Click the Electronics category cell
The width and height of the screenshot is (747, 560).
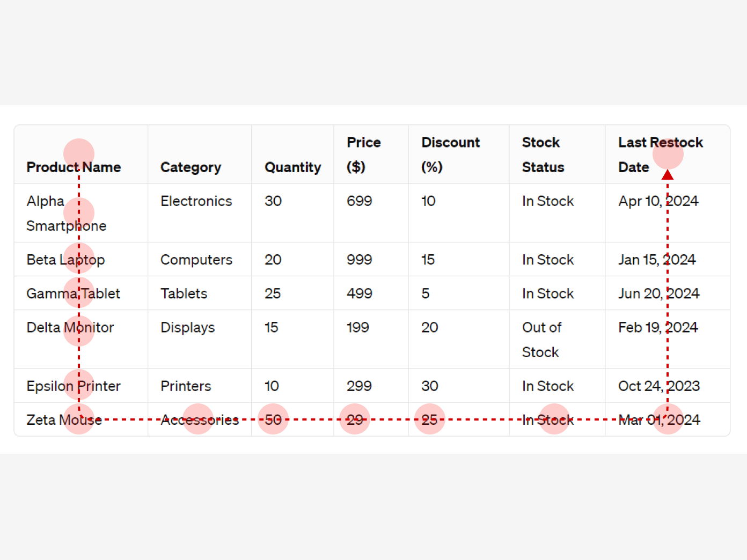[196, 201]
